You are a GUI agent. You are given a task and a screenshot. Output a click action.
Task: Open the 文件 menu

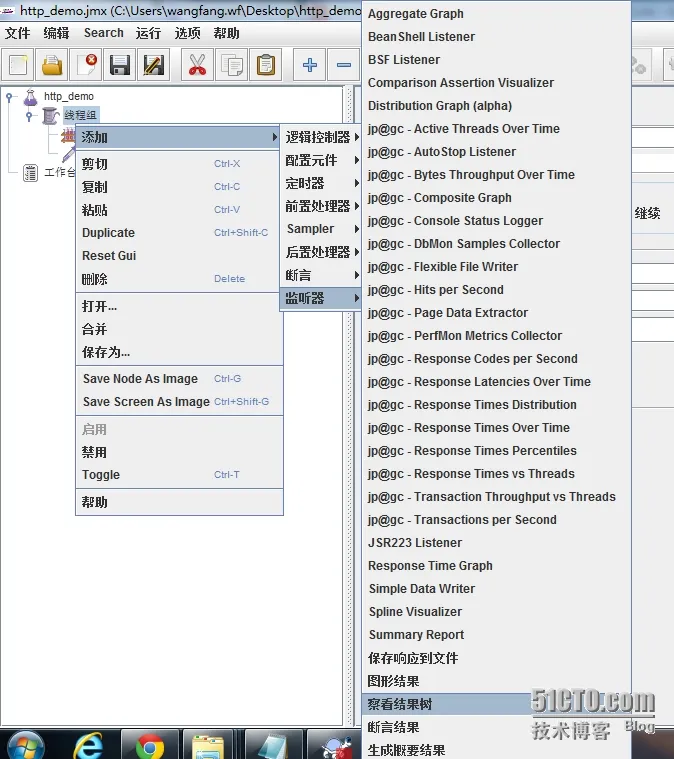(x=17, y=33)
